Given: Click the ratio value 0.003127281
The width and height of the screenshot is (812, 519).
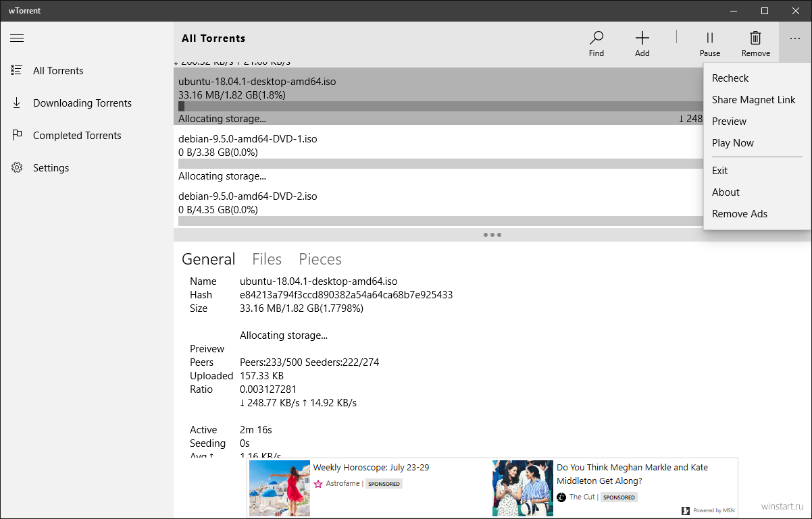Looking at the screenshot, I should click(268, 389).
